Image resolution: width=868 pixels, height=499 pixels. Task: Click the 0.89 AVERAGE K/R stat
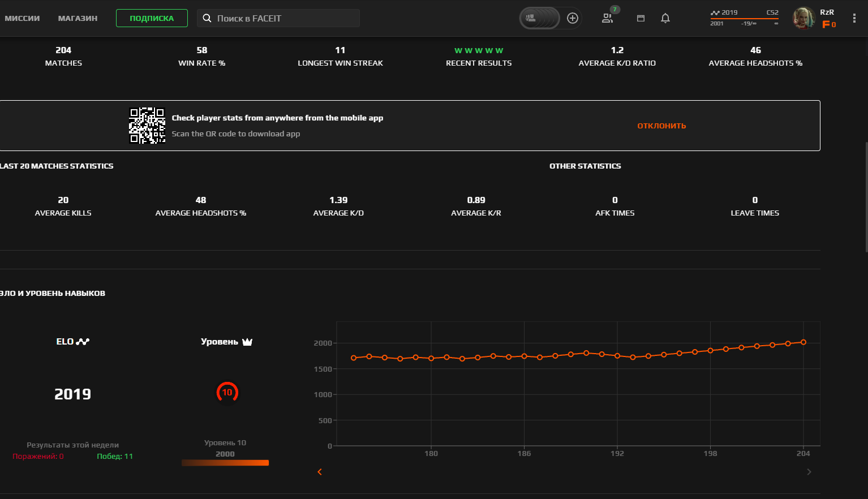(476, 206)
